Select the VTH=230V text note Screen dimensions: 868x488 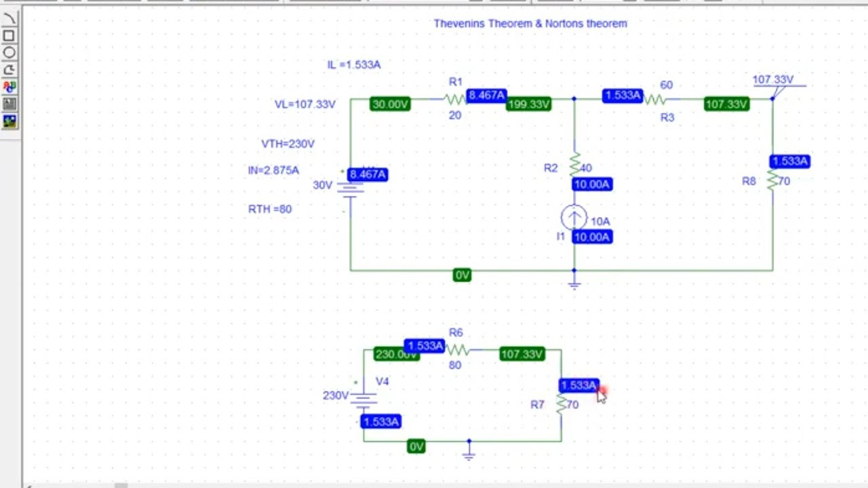click(x=288, y=144)
